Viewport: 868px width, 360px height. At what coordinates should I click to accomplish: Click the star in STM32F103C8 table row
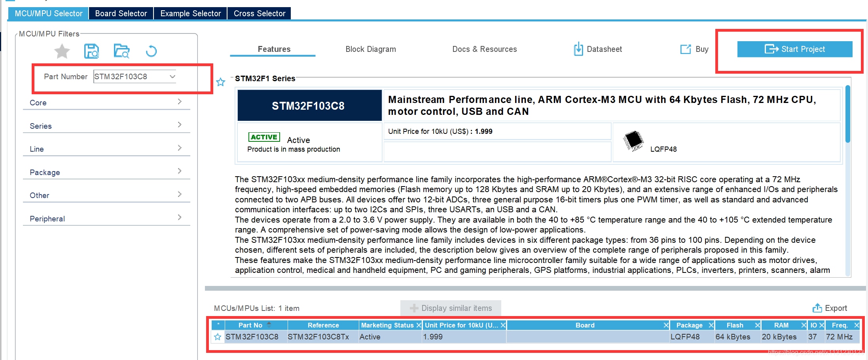(x=217, y=337)
